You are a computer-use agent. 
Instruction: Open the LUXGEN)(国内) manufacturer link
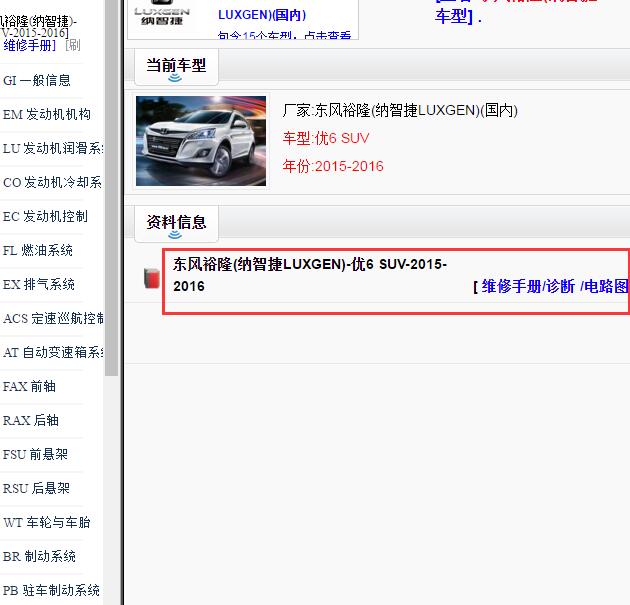tap(262, 15)
